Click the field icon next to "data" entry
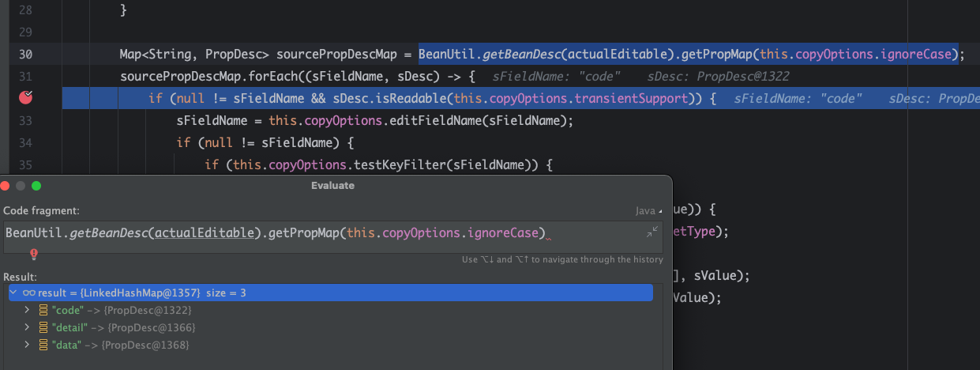This screenshot has height=370, width=980. click(x=43, y=345)
